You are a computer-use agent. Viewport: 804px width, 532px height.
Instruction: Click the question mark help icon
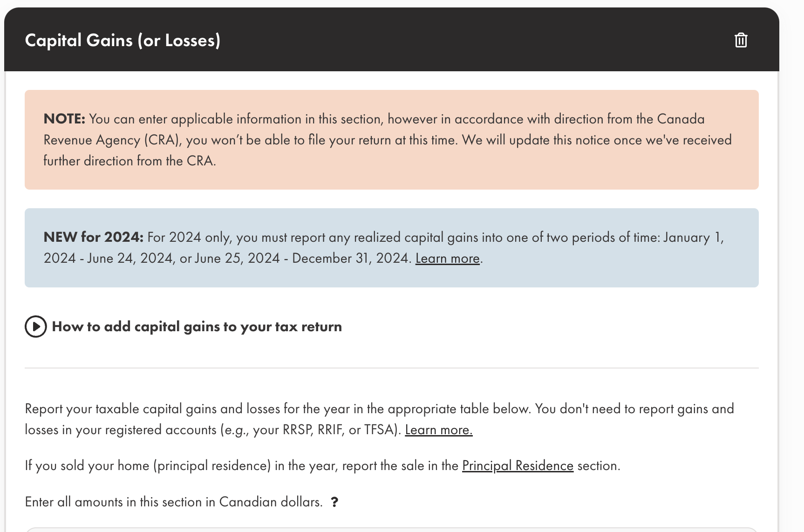coord(334,502)
